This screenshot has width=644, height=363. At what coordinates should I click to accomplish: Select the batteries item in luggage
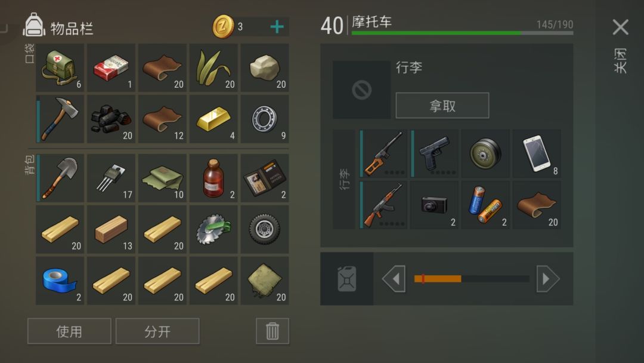[x=485, y=205]
